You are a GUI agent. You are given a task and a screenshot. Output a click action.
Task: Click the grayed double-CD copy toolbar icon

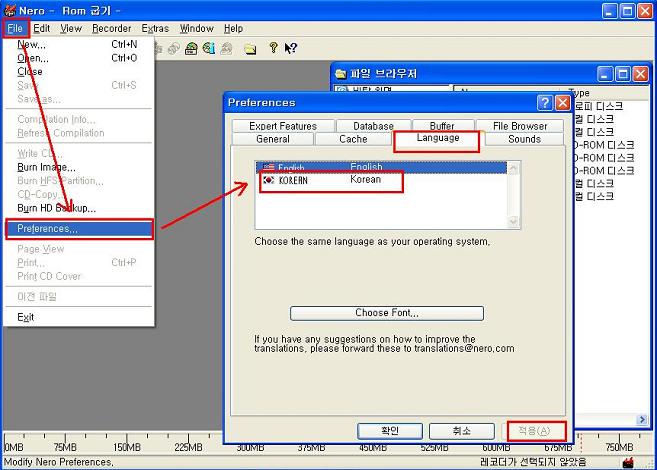pos(173,49)
